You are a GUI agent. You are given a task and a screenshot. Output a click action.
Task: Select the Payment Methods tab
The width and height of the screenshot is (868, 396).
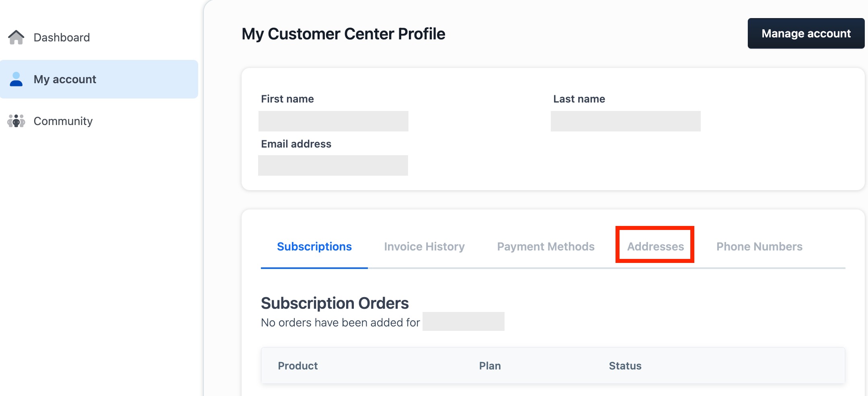(546, 246)
